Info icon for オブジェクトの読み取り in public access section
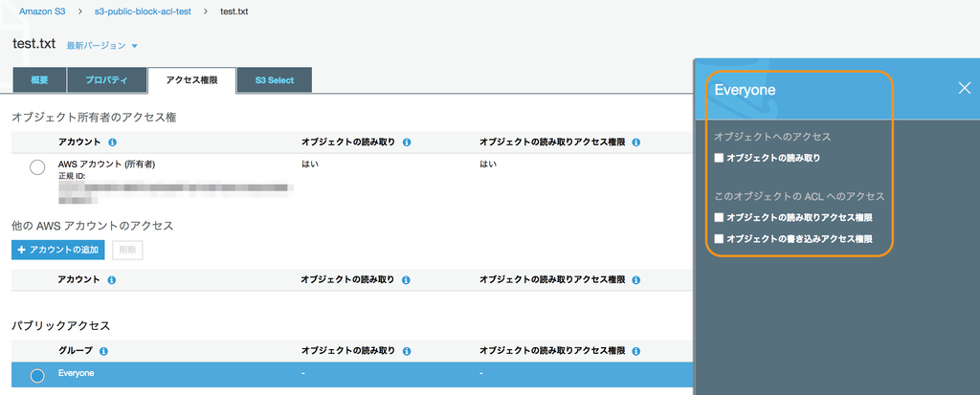This screenshot has width=980, height=395. [407, 351]
